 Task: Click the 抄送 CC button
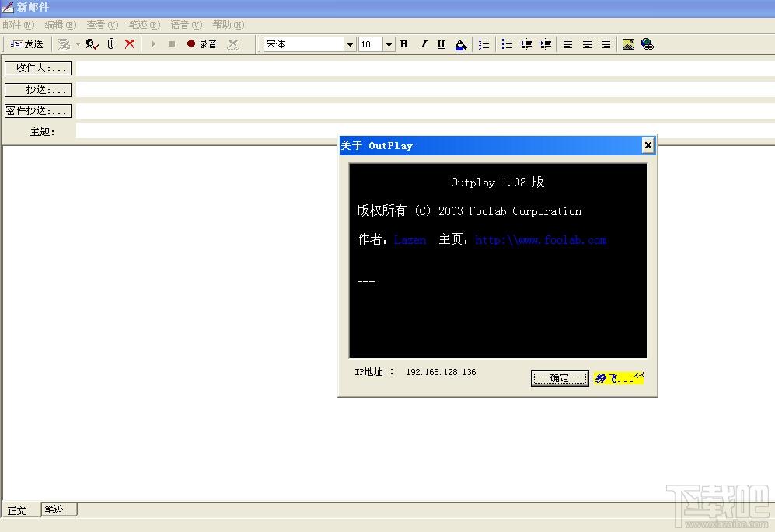(38, 90)
